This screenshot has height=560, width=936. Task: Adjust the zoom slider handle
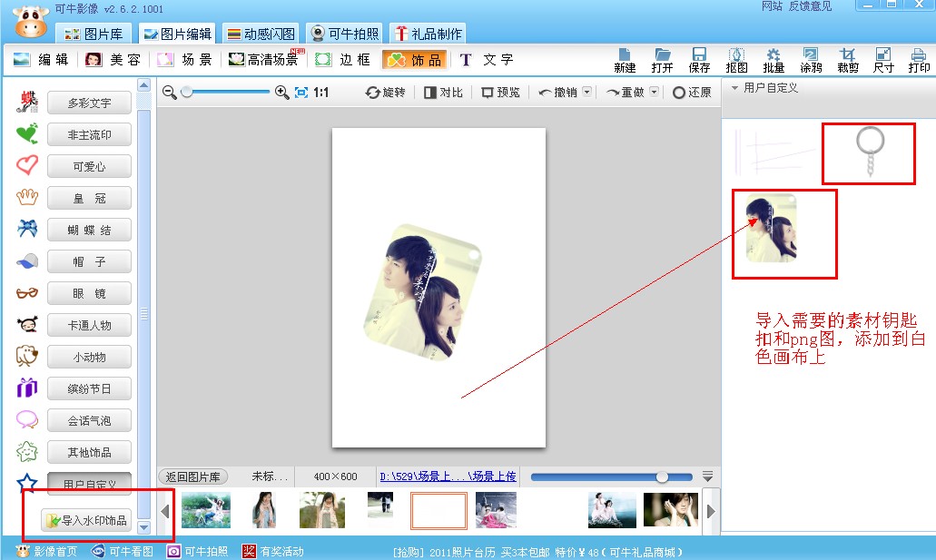[x=187, y=92]
